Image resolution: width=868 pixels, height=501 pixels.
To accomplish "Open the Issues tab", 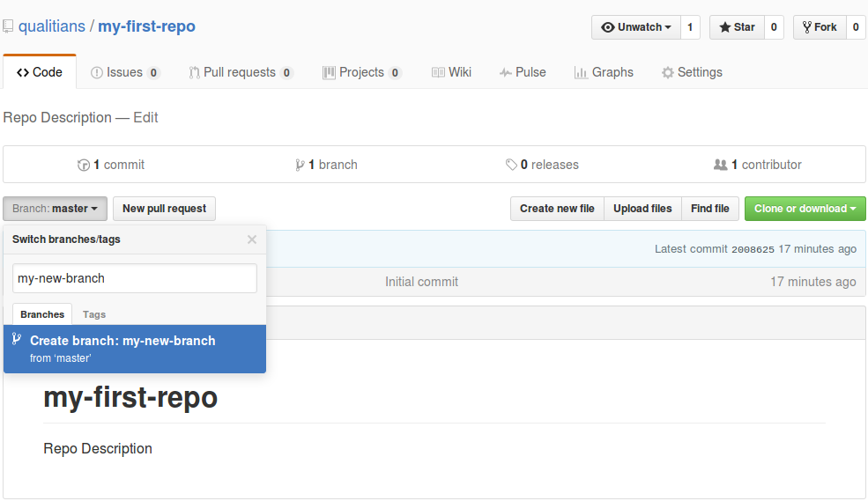I will point(125,72).
